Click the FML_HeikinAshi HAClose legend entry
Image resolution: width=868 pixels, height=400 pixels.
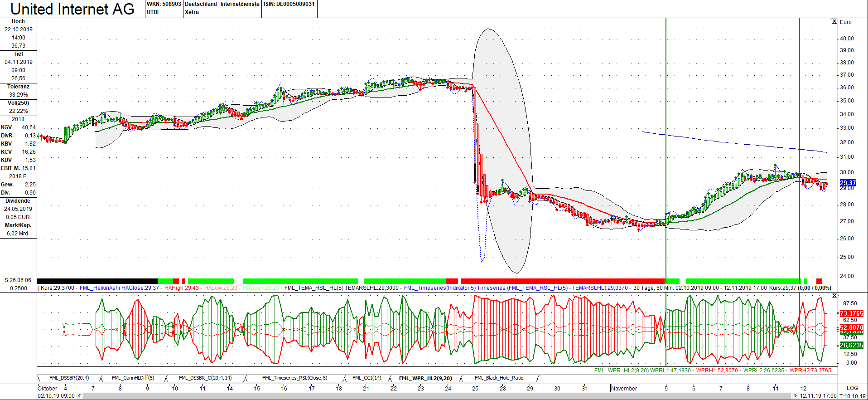pyautogui.click(x=119, y=288)
